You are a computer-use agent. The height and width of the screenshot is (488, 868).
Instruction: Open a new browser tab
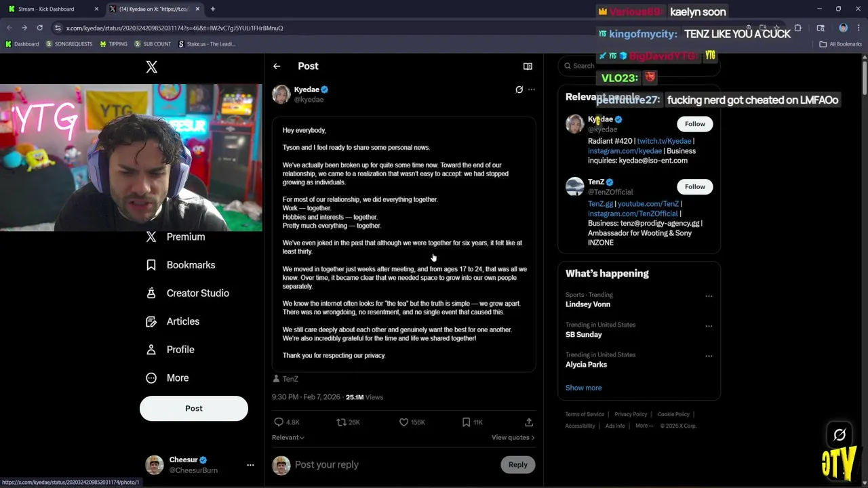tap(212, 9)
